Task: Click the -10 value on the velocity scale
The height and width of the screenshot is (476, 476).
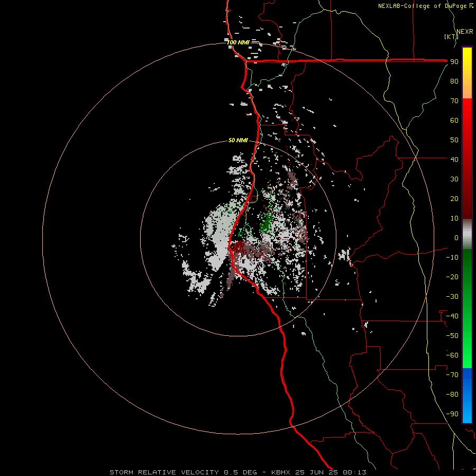Action: point(452,258)
